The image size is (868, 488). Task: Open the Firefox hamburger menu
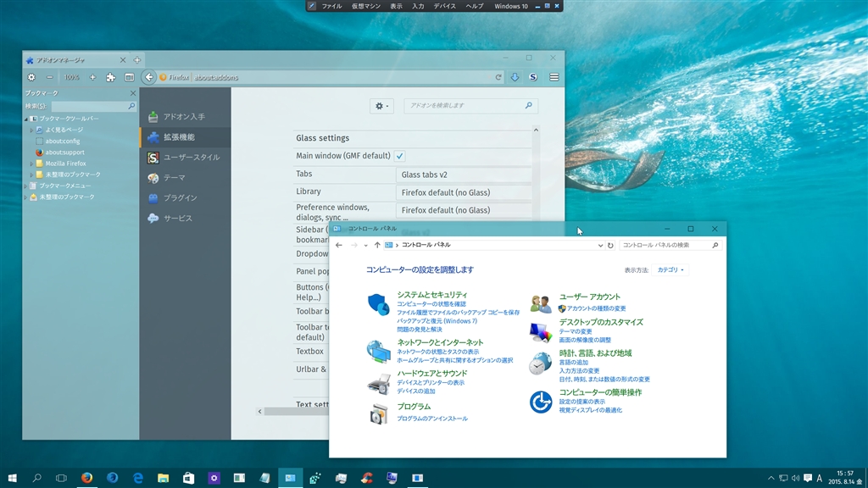tap(554, 77)
